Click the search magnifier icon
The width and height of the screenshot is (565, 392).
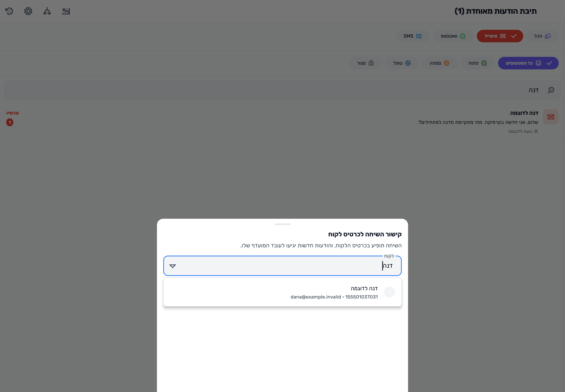point(551,90)
